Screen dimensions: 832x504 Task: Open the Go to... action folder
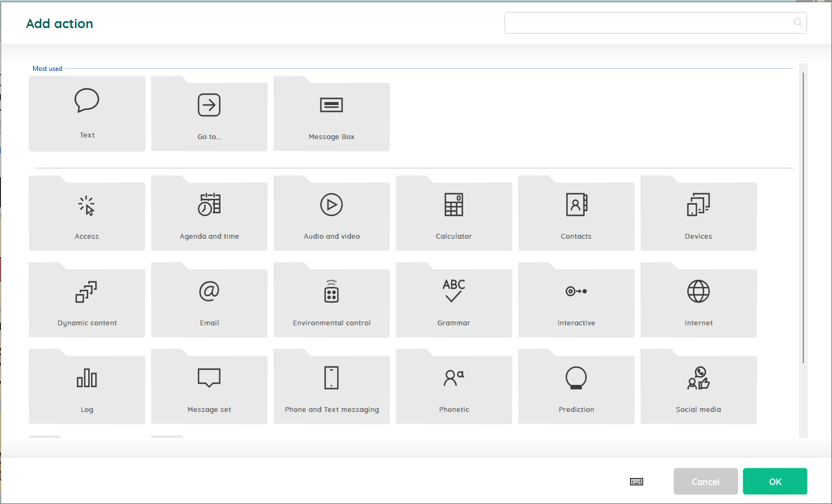tap(209, 114)
